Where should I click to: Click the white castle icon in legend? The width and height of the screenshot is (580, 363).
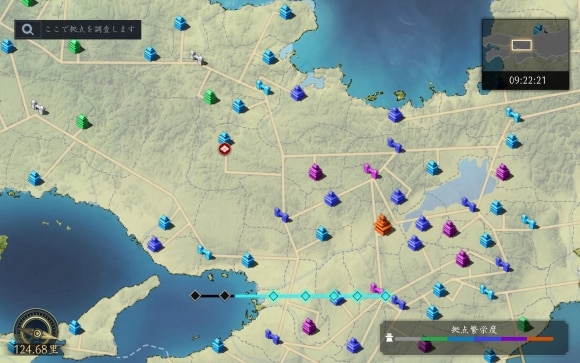pyautogui.click(x=389, y=337)
